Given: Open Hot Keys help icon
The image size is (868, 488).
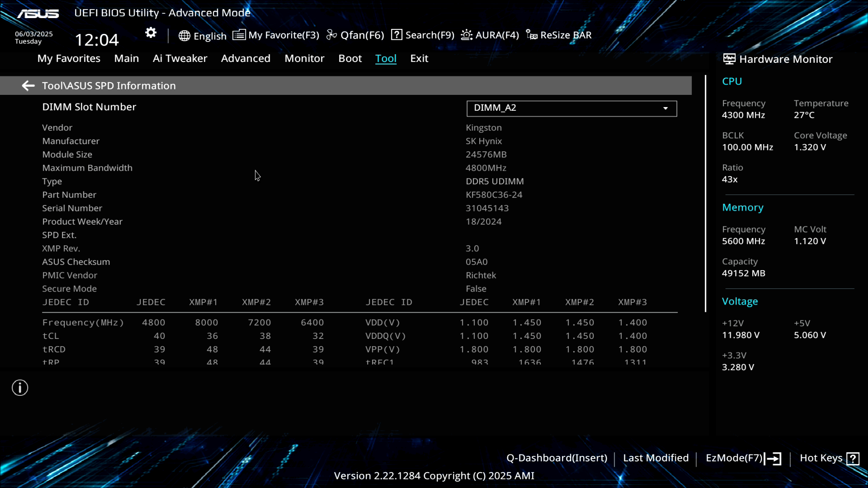Looking at the screenshot, I should [x=853, y=459].
